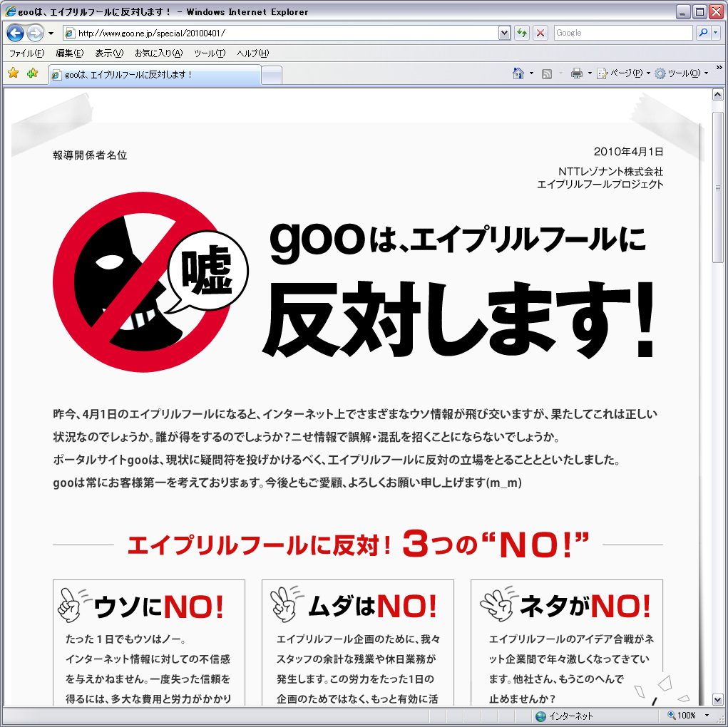Expand the feeds dropdown arrow
This screenshot has width=728, height=727.
coord(561,73)
